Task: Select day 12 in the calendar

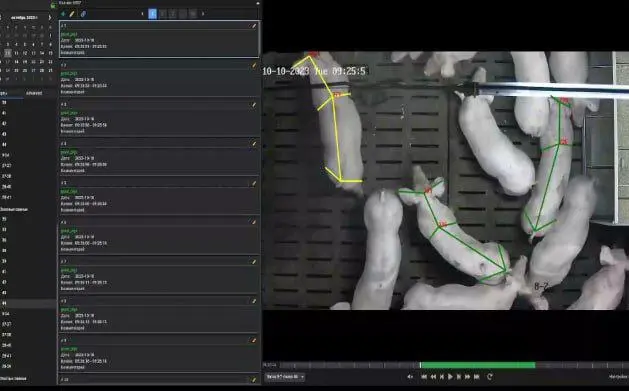Action: pos(25,53)
